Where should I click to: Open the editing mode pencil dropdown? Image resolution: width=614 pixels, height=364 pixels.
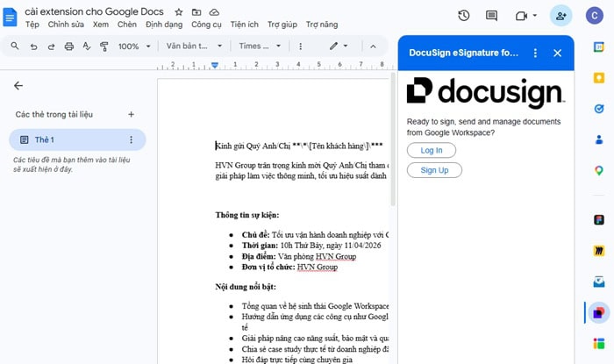click(338, 46)
